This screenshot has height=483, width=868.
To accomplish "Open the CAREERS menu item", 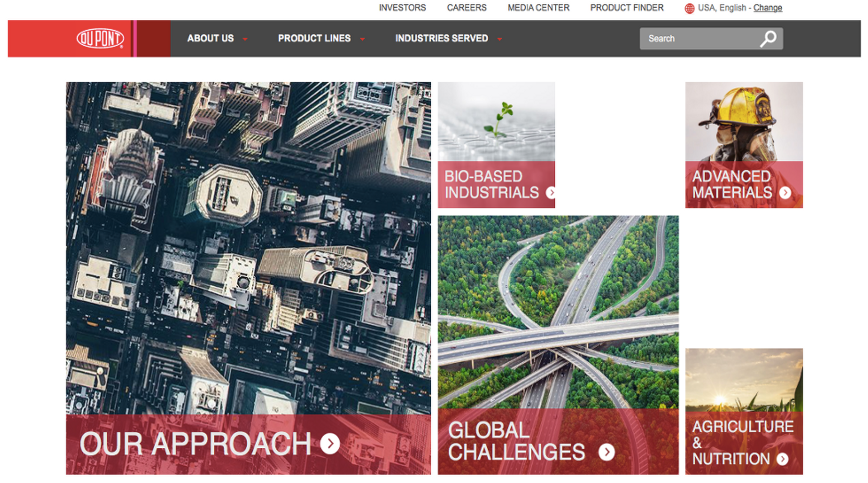I will coord(467,8).
